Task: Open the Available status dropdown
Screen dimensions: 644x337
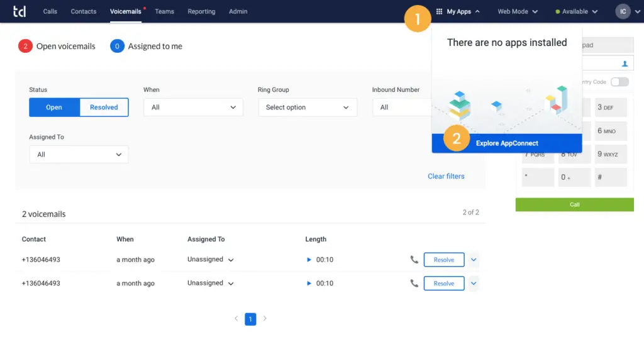Action: pos(576,11)
